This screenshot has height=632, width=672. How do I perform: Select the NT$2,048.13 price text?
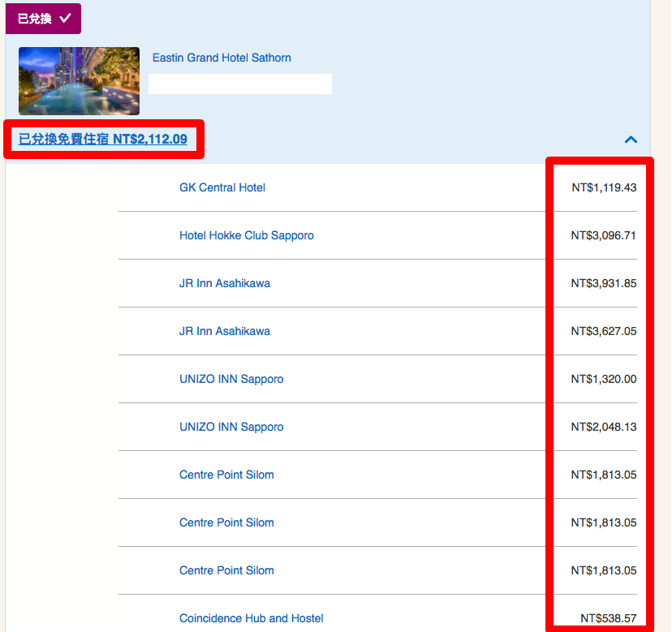pyautogui.click(x=604, y=428)
